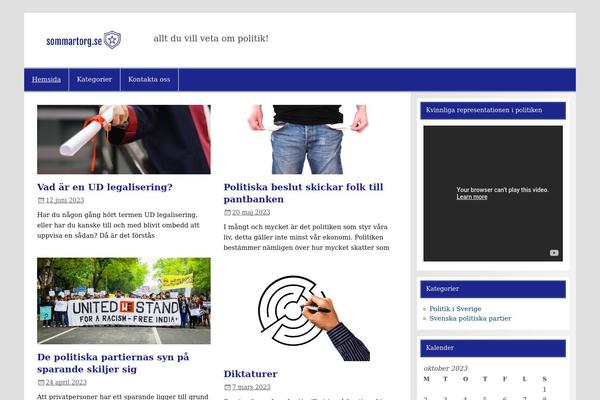Click the United We Stand protest thumbnail
Screen dimensions: 600x400
tap(124, 301)
